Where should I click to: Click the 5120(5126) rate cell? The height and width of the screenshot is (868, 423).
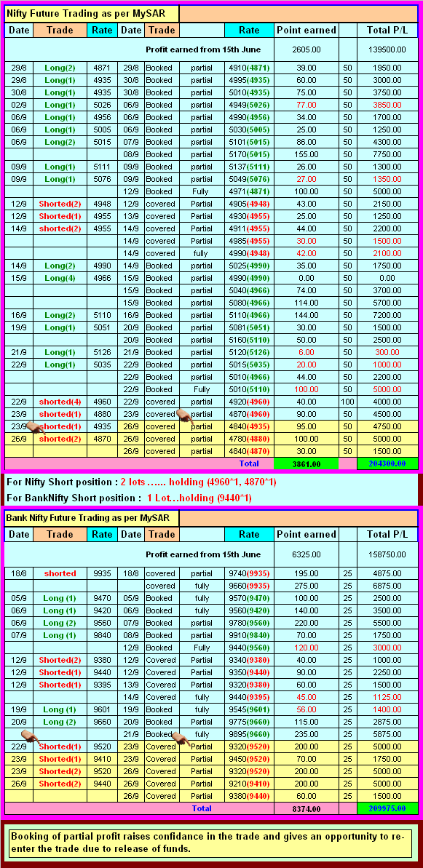click(x=249, y=352)
